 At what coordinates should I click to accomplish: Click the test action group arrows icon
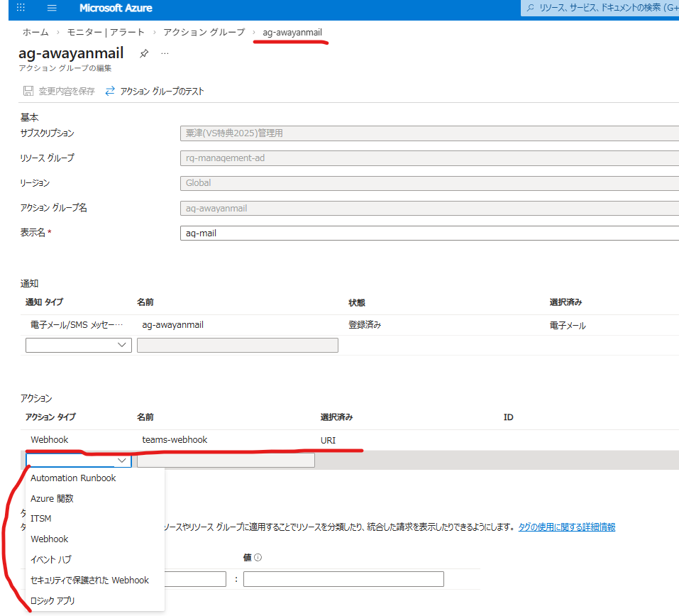(110, 91)
